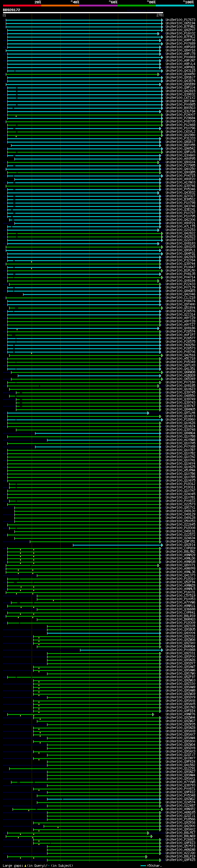Select the UniRef100_P22433 label
197x868 pixels.
pyautogui.click(x=180, y=284)
